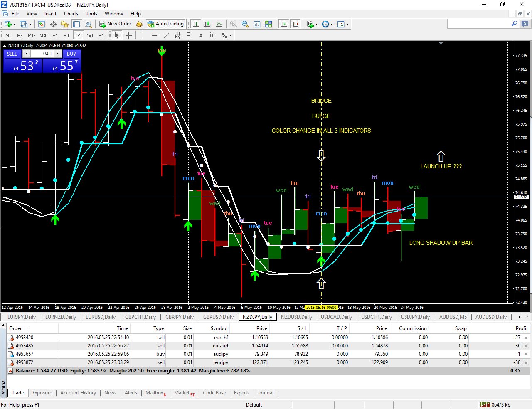Image resolution: width=532 pixels, height=409 pixels.
Task: Open the Profiles toolbar icon
Action: pyautogui.click(x=24, y=24)
